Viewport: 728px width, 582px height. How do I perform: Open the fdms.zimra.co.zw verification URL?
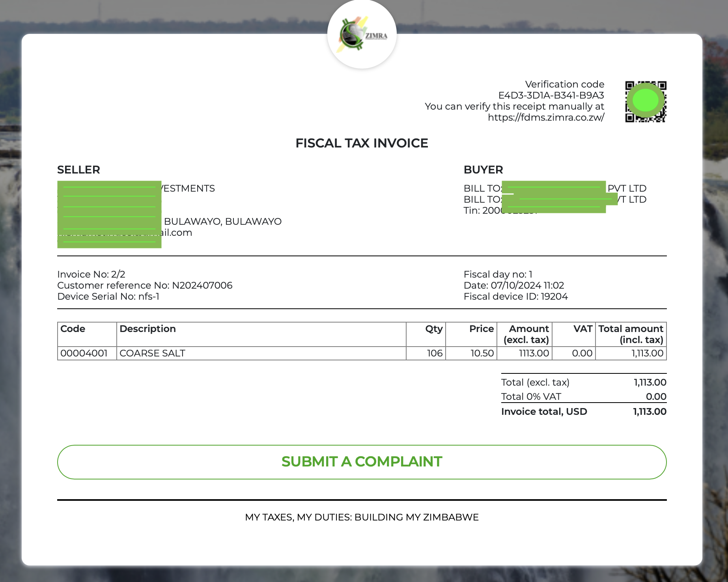[x=546, y=118]
